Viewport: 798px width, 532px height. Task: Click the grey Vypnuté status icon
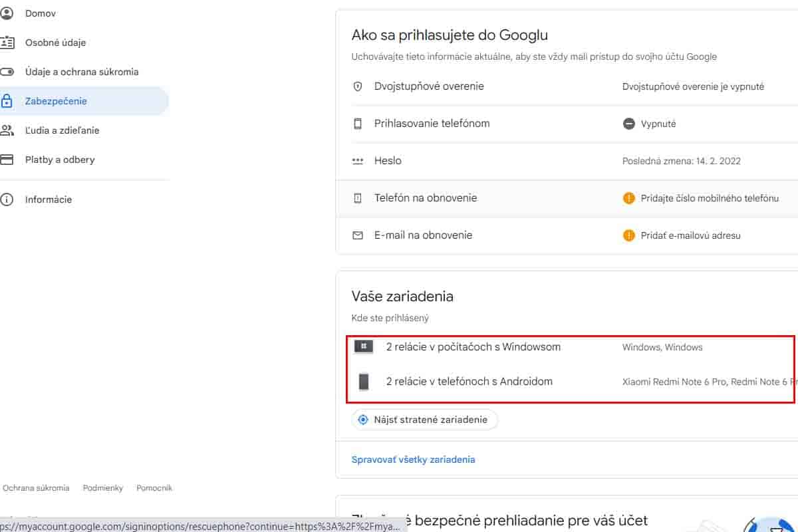[x=629, y=124]
